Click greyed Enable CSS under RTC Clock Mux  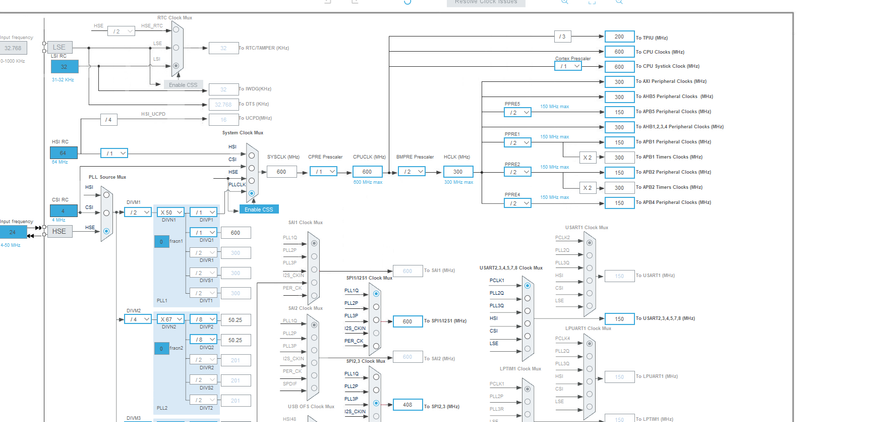(183, 85)
